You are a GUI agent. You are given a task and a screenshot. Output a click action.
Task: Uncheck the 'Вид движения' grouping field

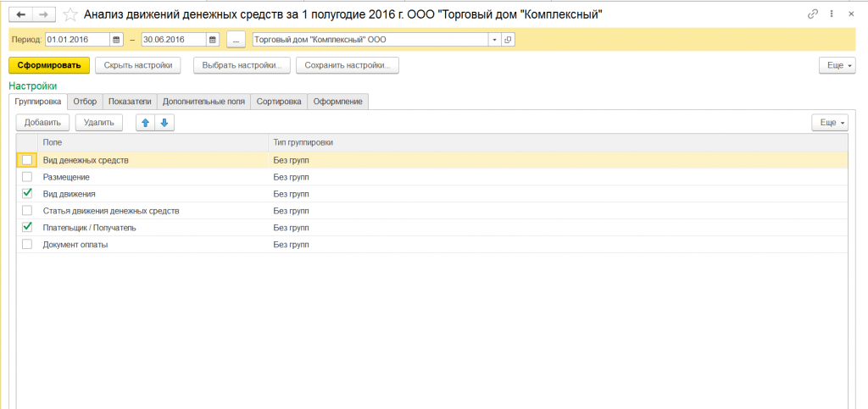pyautogui.click(x=27, y=193)
